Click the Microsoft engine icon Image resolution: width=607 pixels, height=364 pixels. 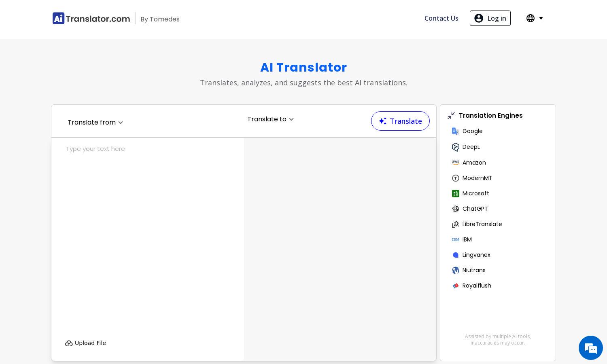point(456,193)
